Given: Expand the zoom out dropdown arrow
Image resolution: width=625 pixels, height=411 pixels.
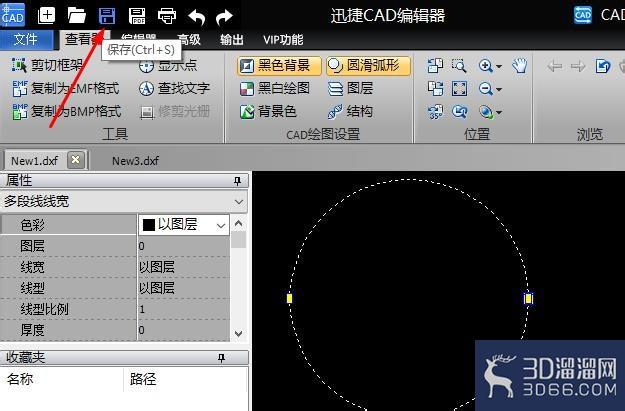Looking at the screenshot, I should [499, 89].
